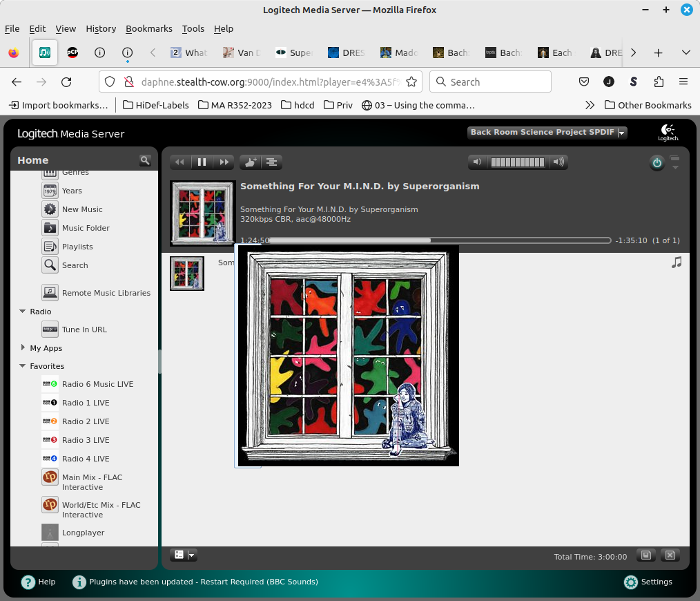
Task: Open the Music Folder icon
Action: (x=50, y=228)
